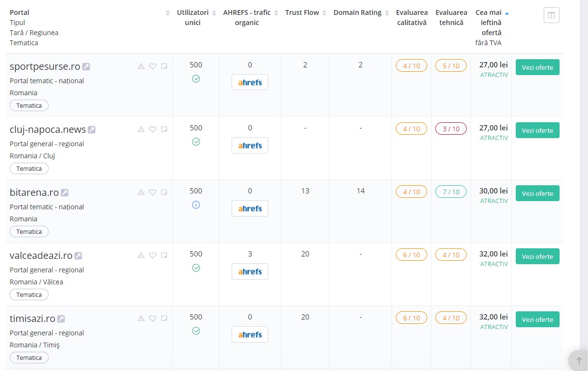Viewport: 588px width, 371px height.
Task: Expand Tematica tag for bitarena.ro
Action: pos(29,232)
